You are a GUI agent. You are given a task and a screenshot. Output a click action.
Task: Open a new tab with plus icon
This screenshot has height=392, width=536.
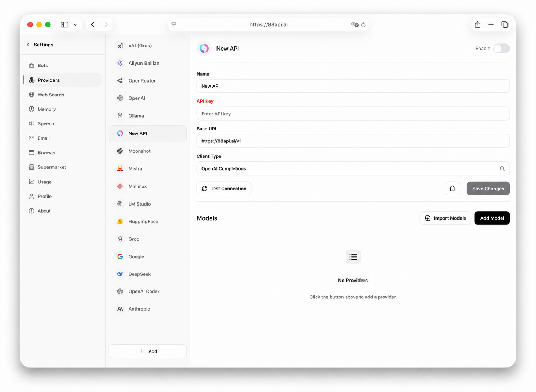coord(491,24)
